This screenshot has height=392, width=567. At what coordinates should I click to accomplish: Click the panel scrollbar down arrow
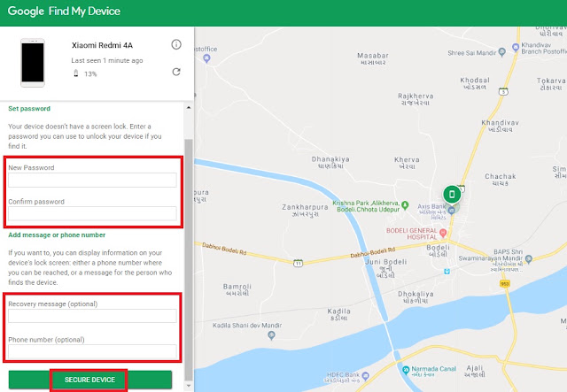pyautogui.click(x=189, y=386)
